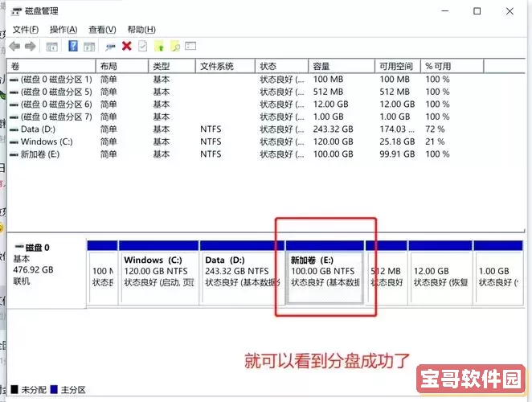The height and width of the screenshot is (402, 532).
Task: Maximize the 磁盘管理 window
Action: 477,11
